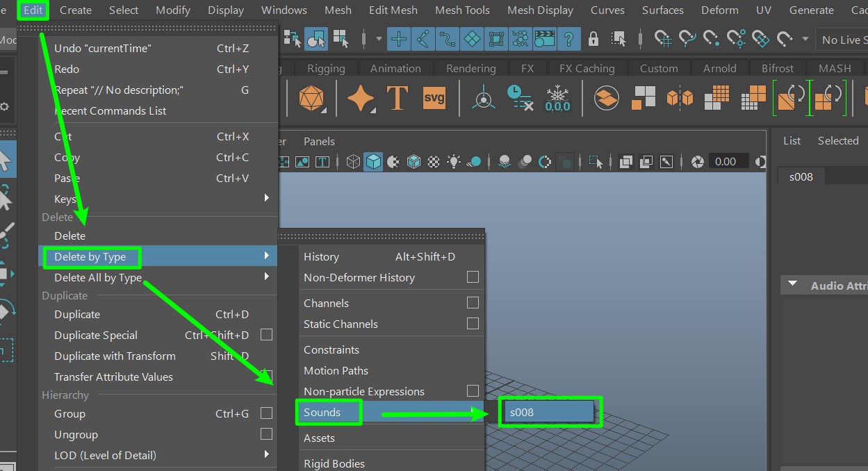868x471 pixels.
Task: Click Undo "currentTime" menu entry
Action: click(x=103, y=48)
